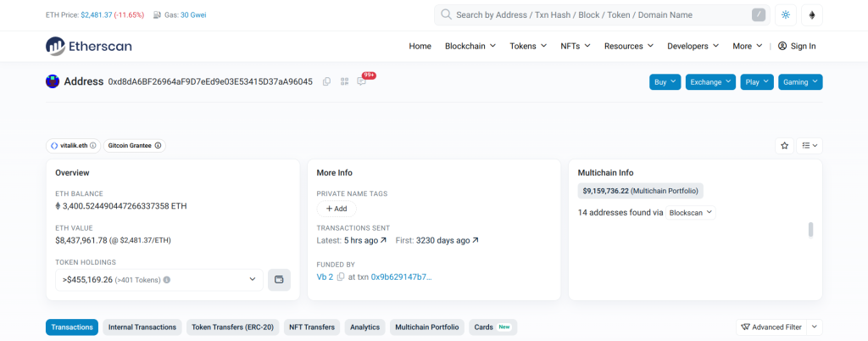Add address to watchlist star
868x341 pixels.
tap(784, 146)
